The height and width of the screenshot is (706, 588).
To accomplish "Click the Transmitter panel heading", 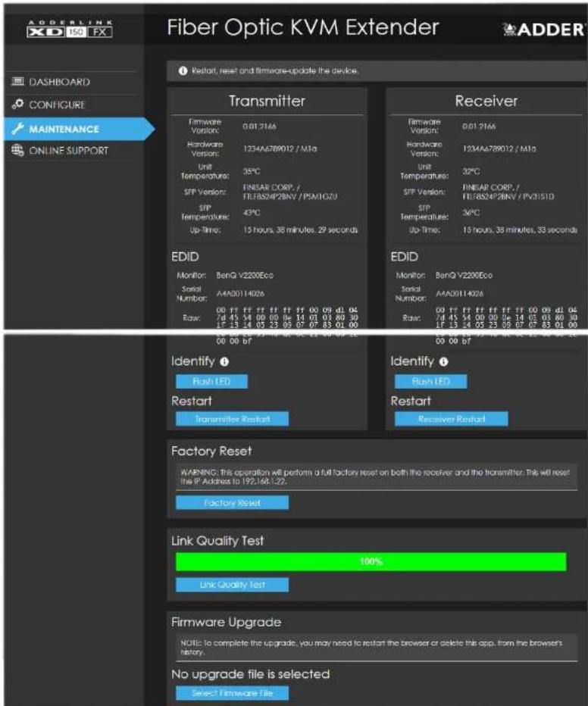I will click(x=267, y=101).
